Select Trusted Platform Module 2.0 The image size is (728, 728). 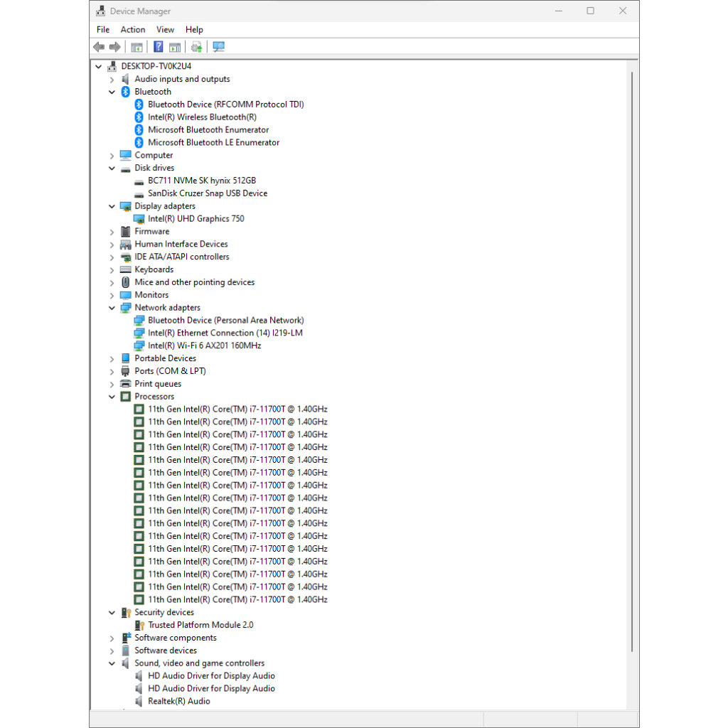[x=200, y=625]
